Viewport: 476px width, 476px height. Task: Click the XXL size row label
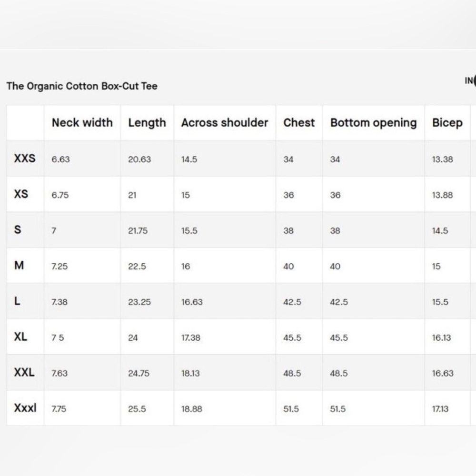point(24,372)
